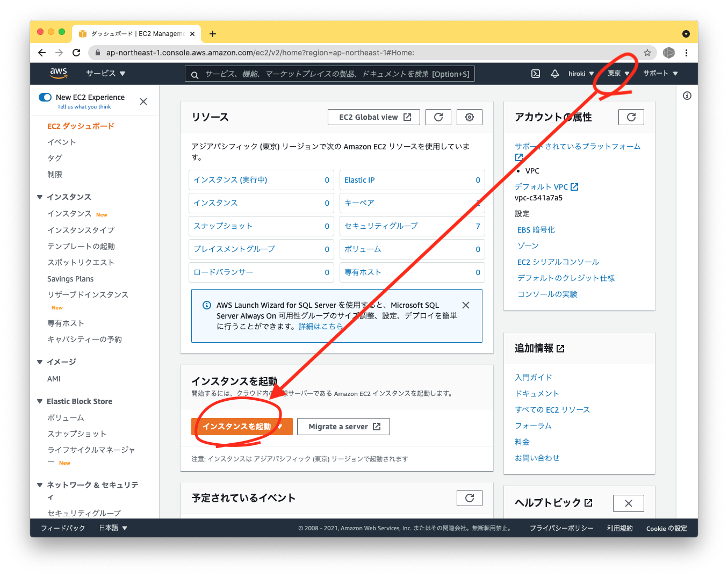Open EC2 Global view button
This screenshot has height=577, width=728.
[374, 117]
